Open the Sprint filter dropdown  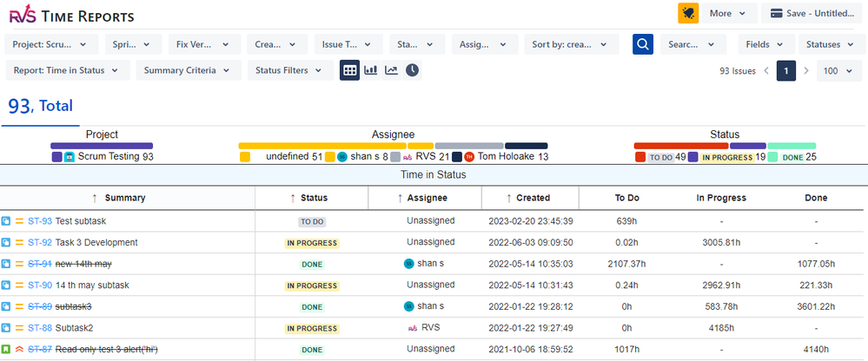[x=134, y=44]
